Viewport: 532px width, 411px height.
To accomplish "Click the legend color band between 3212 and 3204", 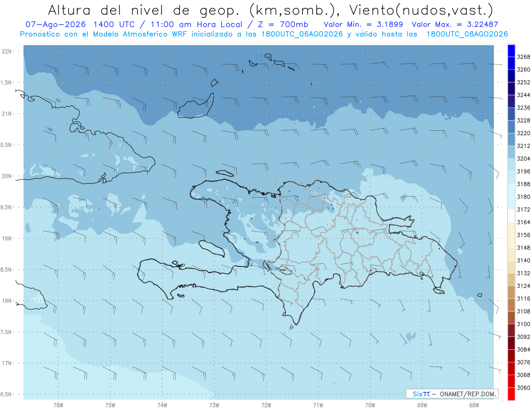I will coord(511,152).
